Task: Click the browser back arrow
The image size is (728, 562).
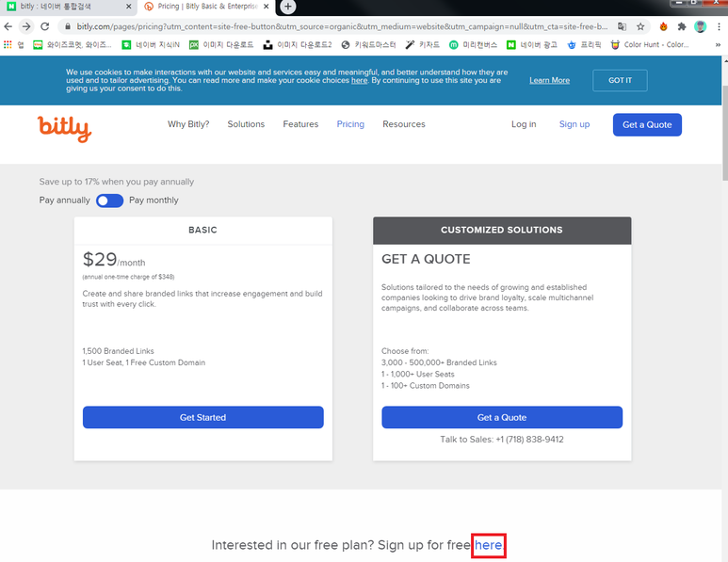Action: tap(8, 26)
